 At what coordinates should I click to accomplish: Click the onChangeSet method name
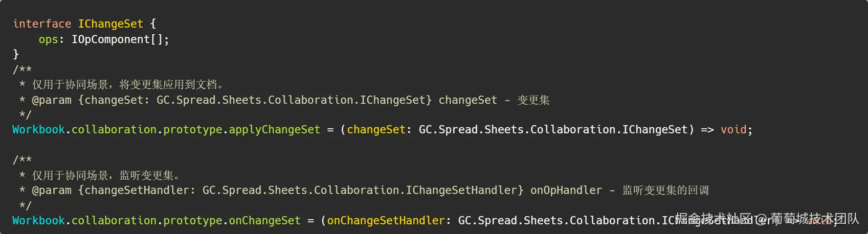[264, 221]
